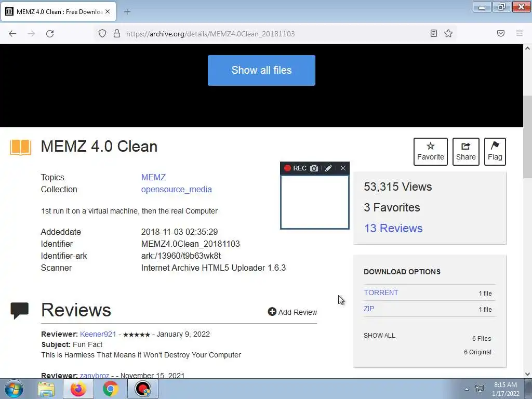Launch Google Chrome from taskbar

pyautogui.click(x=110, y=389)
